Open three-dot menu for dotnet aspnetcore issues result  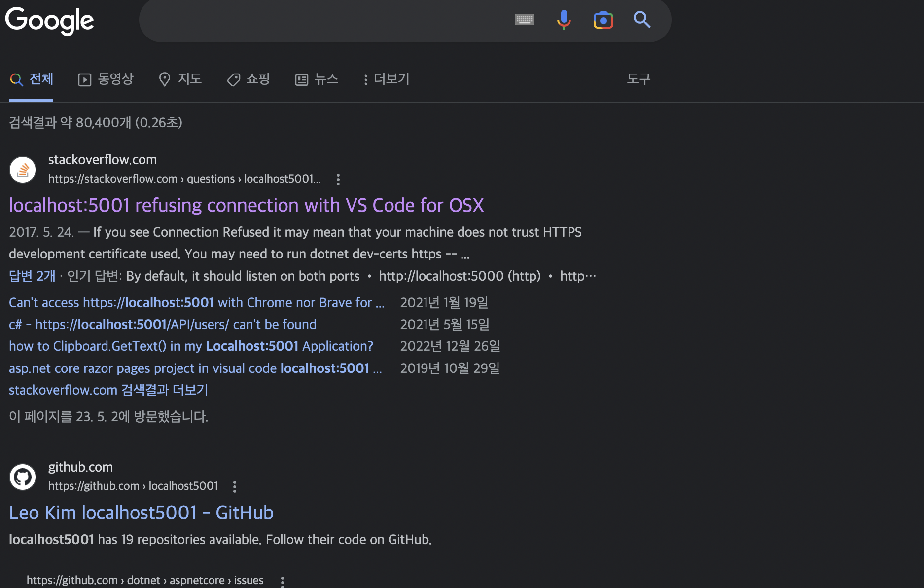pos(283,581)
